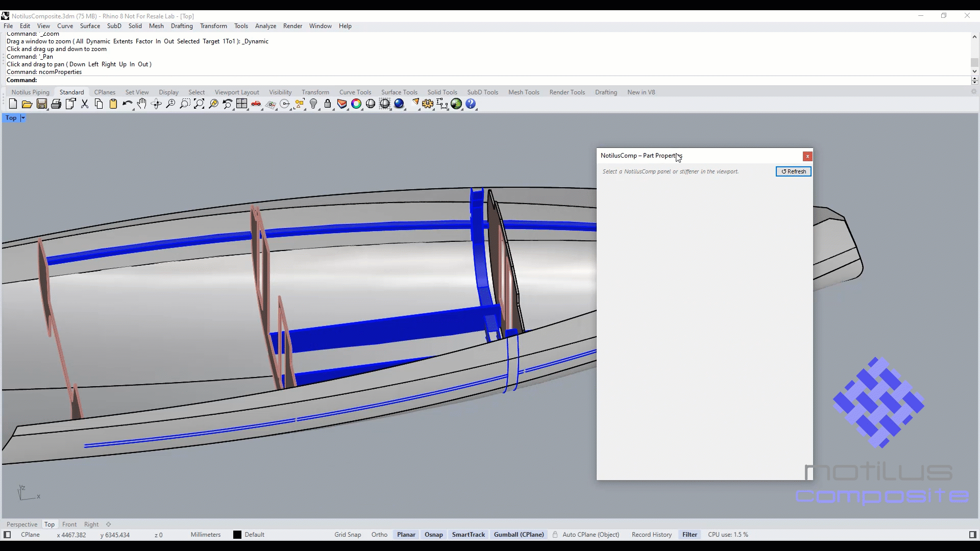The height and width of the screenshot is (551, 980).
Task: Close the NotilusComp Part Properties panel
Action: (807, 156)
